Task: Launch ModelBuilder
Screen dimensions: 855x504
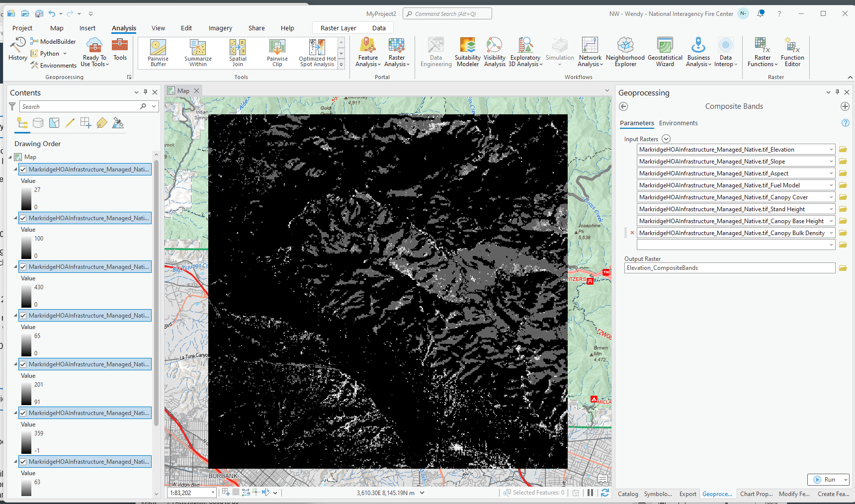Action: tap(53, 42)
